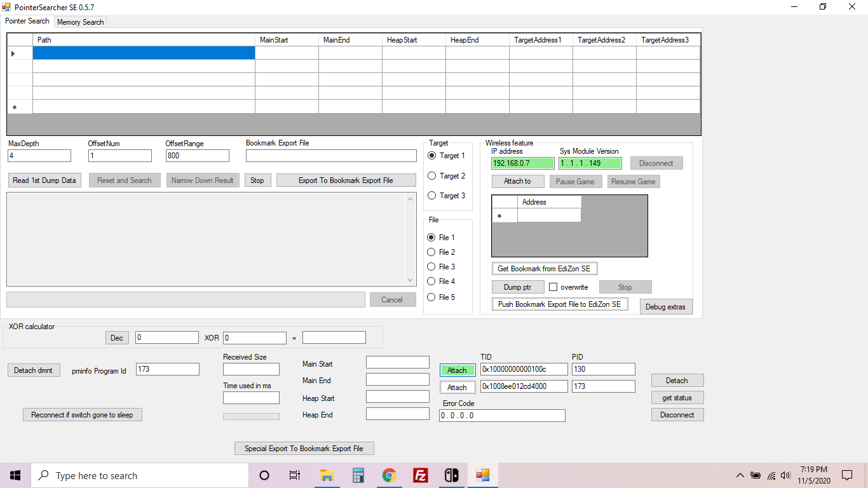Click the TargetAddress1 column header

(541, 40)
